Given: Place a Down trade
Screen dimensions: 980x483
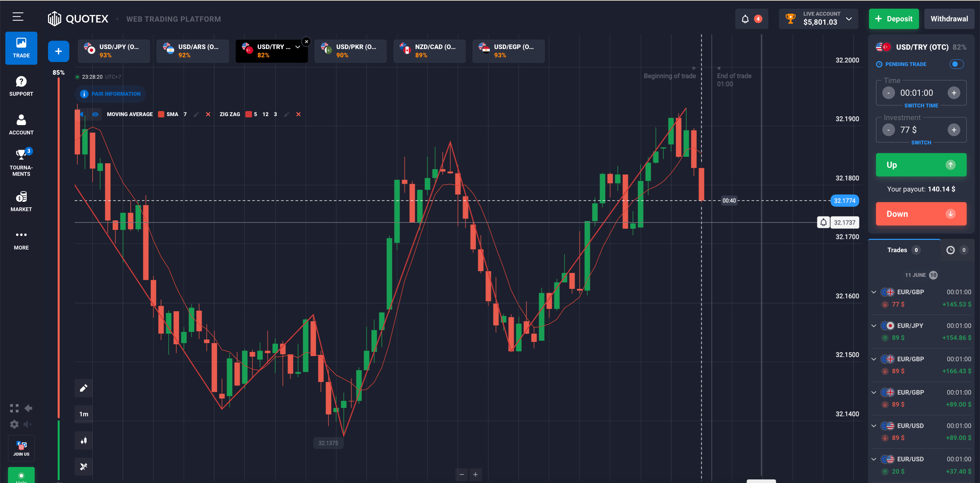Looking at the screenshot, I should click(921, 214).
